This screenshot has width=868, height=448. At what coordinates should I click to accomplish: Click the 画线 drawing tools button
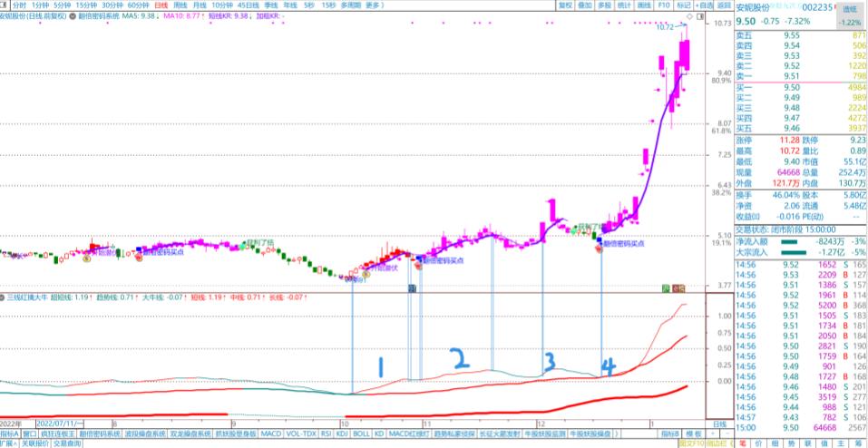tap(644, 5)
